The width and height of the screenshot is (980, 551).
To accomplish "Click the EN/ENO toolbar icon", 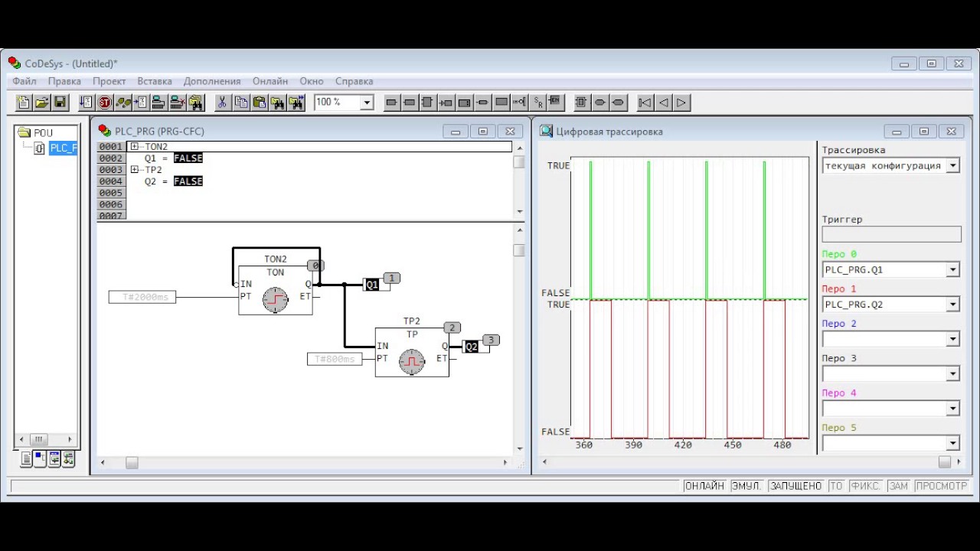I will pos(556,102).
